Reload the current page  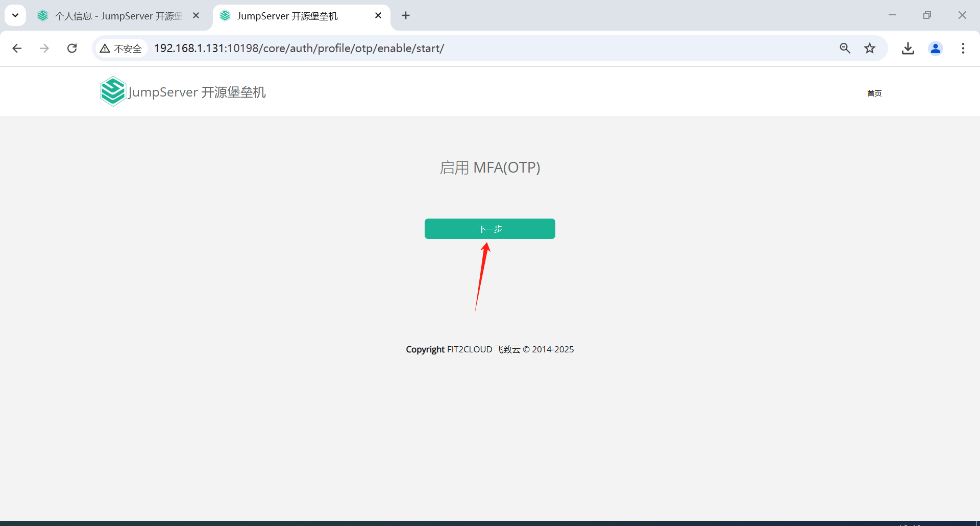[72, 48]
